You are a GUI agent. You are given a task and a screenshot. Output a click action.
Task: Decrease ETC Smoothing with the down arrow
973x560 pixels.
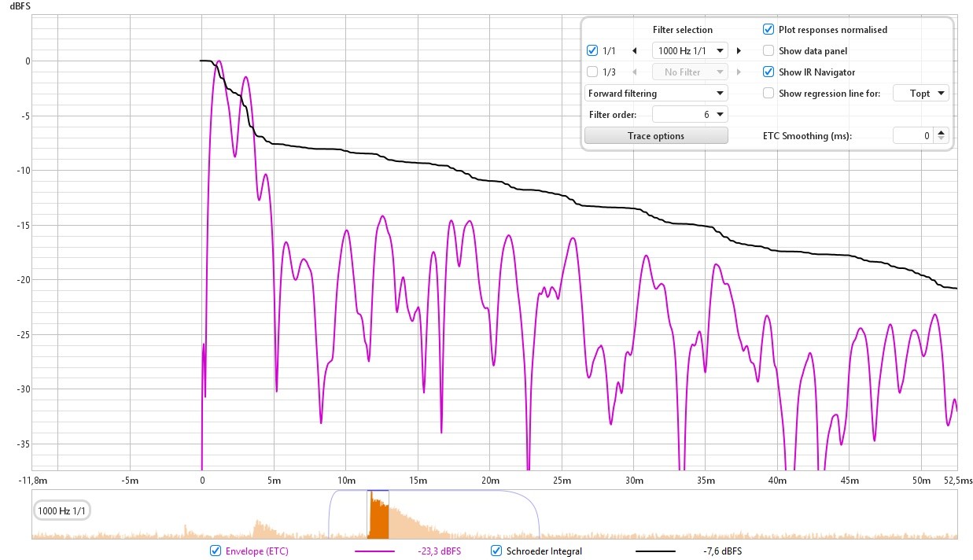coord(942,139)
